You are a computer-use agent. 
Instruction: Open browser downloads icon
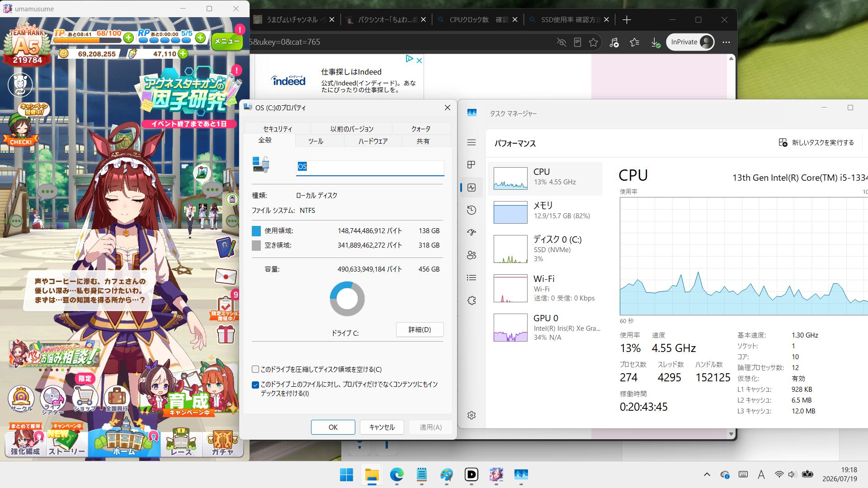[x=655, y=42]
